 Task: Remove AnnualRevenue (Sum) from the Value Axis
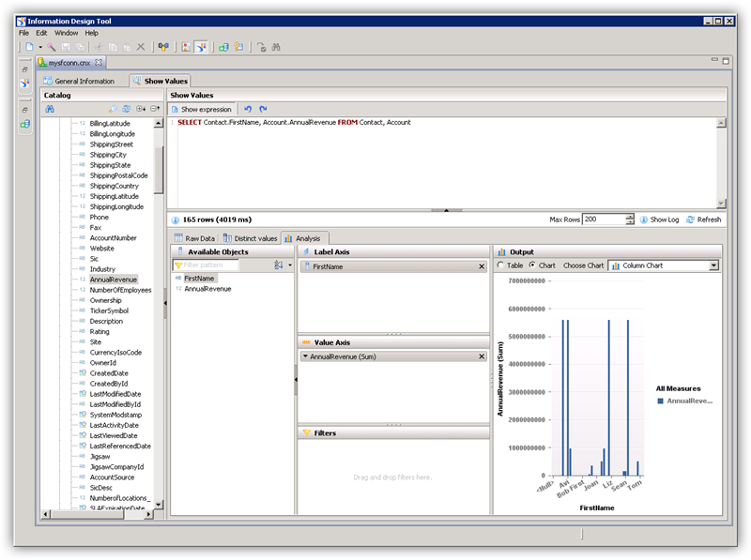coord(482,357)
